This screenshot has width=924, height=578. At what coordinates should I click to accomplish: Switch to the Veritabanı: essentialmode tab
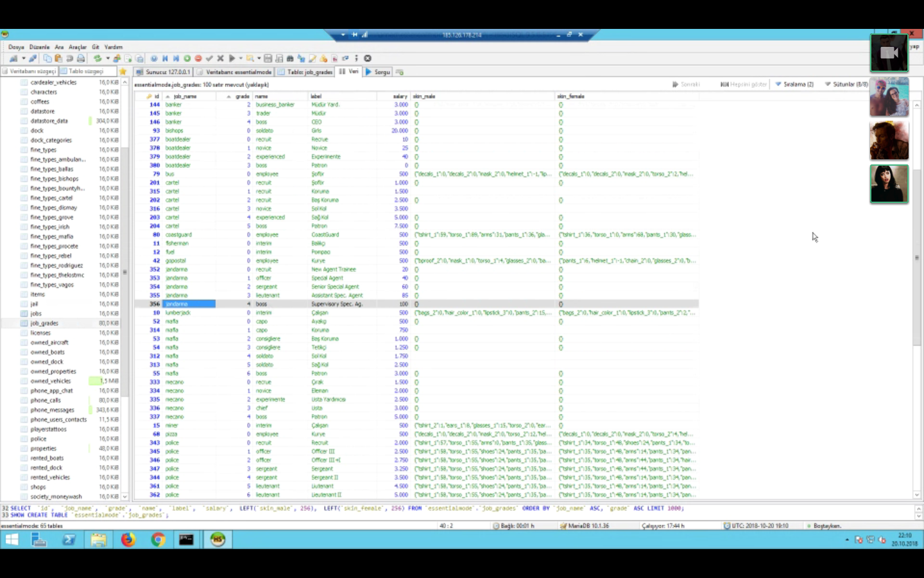(234, 72)
